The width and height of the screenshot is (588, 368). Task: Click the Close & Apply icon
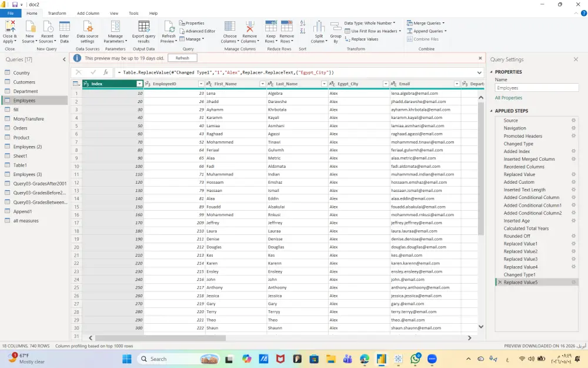click(10, 27)
